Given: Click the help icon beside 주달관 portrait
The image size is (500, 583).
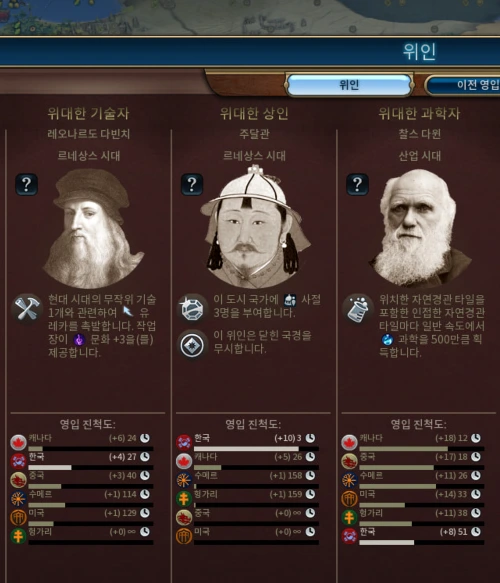Looking at the screenshot, I should pos(192,184).
